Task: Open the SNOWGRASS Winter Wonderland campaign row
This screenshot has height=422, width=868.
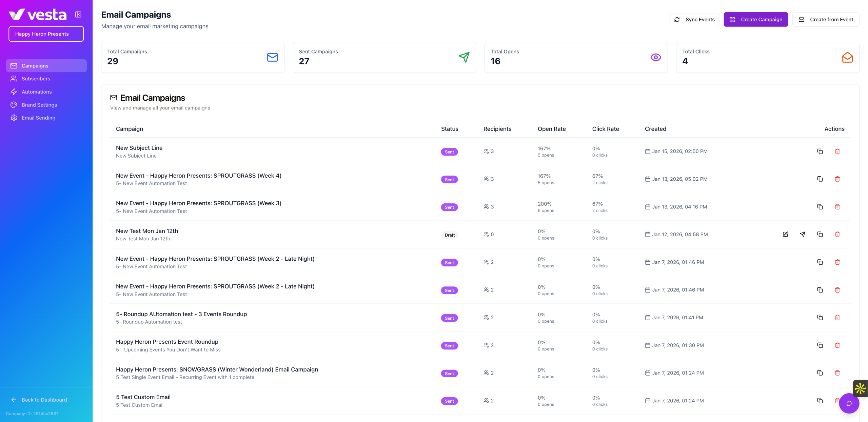Action: coord(217,369)
